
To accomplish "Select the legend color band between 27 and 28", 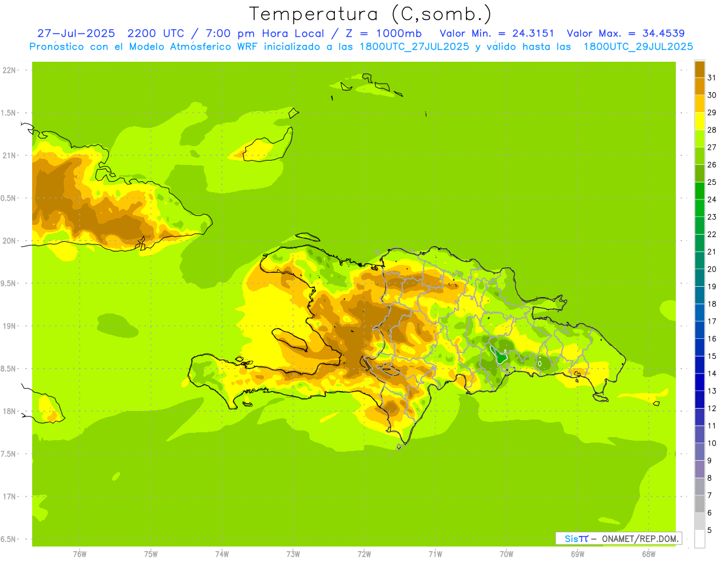I will (699, 138).
